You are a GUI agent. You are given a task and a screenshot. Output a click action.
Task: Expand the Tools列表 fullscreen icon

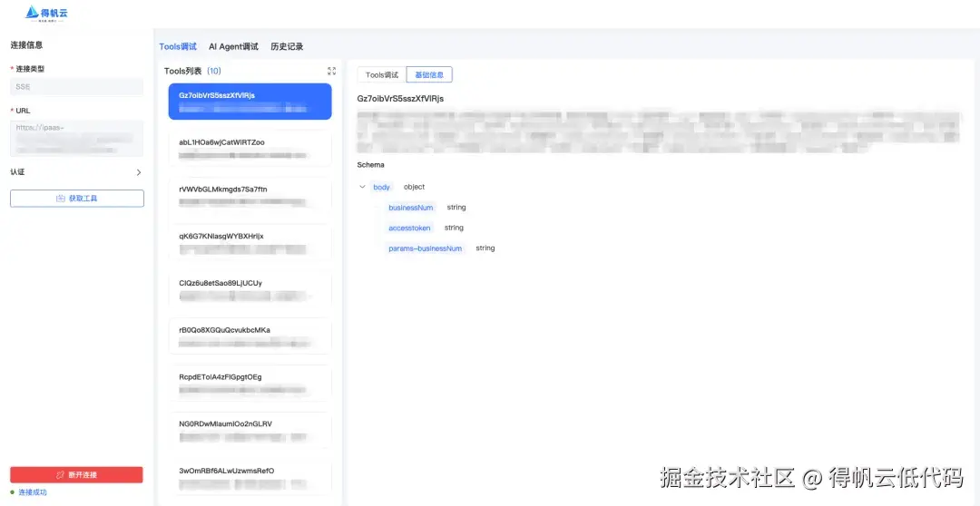332,72
